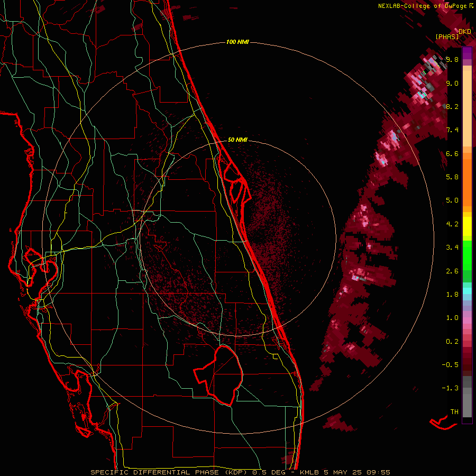Click the 1.8 legend value
Screen dimensions: 476x476
coord(452,295)
